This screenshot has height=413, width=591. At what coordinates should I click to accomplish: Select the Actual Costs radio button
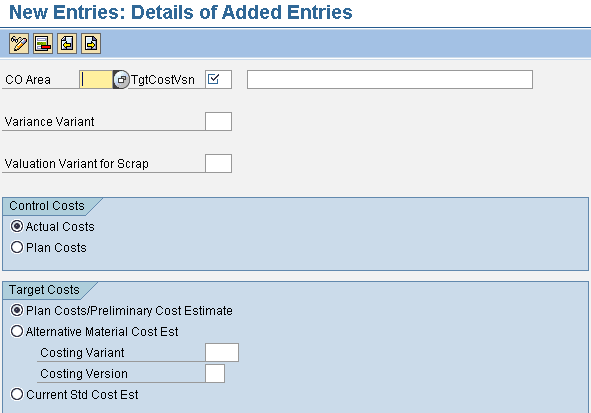tap(17, 226)
